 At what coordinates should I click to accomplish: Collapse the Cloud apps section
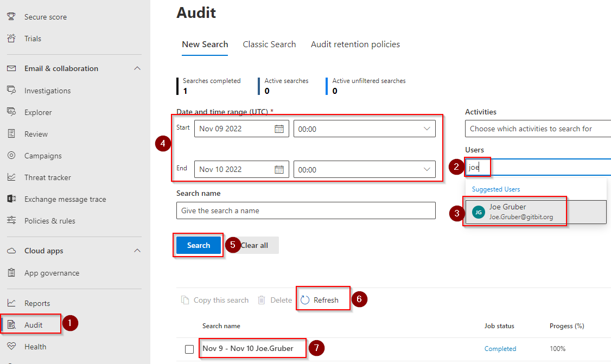[137, 251]
